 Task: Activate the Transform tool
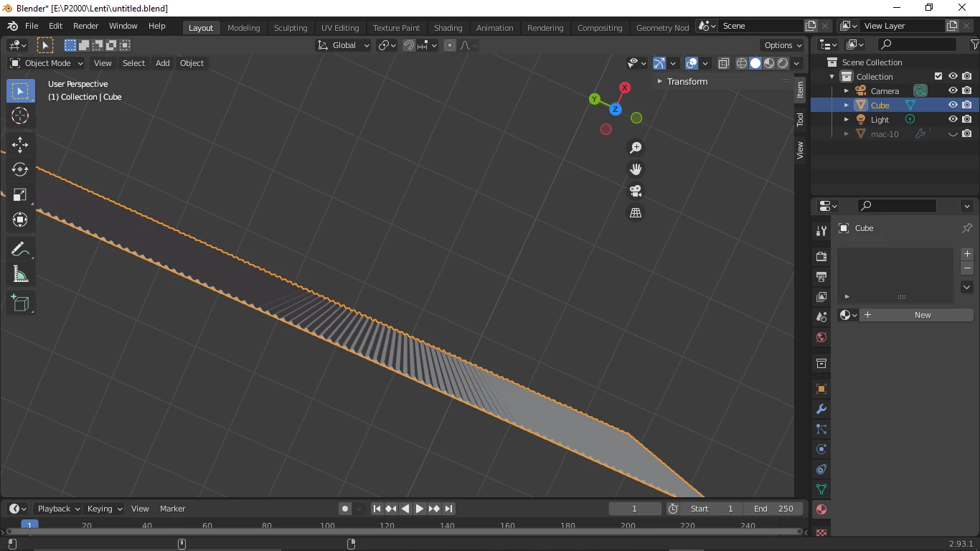20,220
